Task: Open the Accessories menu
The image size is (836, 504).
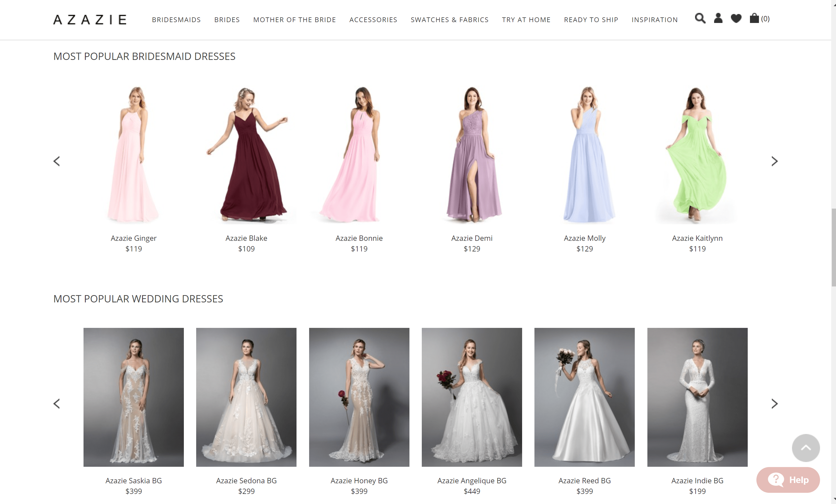Action: 373,20
